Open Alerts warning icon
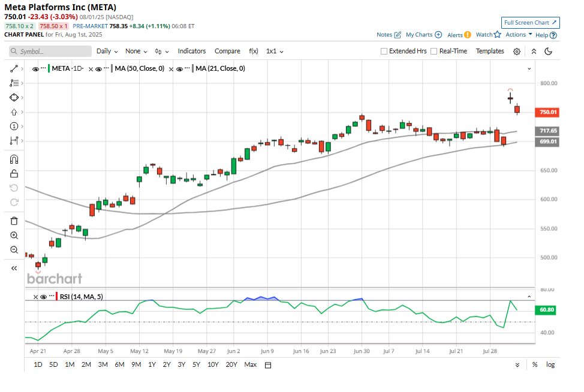Image resolution: width=584 pixels, height=392 pixels. point(468,35)
